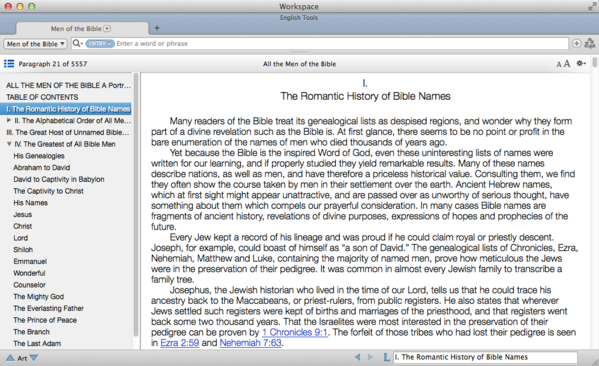The height and width of the screenshot is (366, 599).
Task: Go back with the left history arrow
Action: click(358, 357)
